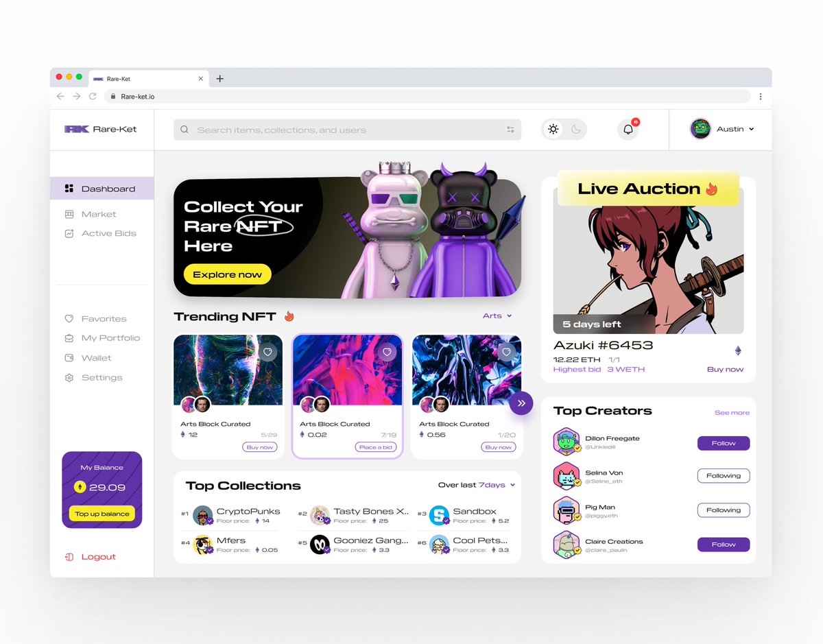Open the browser three-dot menu

pyautogui.click(x=761, y=97)
